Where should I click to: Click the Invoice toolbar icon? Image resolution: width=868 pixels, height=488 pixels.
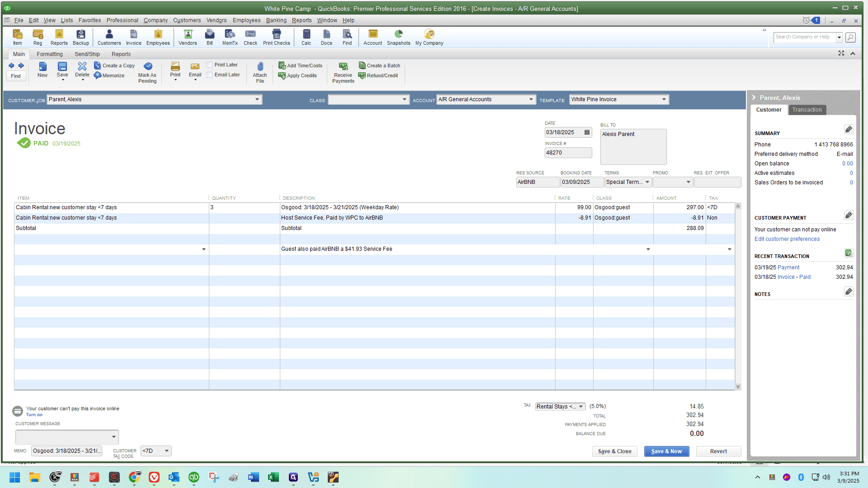(133, 37)
